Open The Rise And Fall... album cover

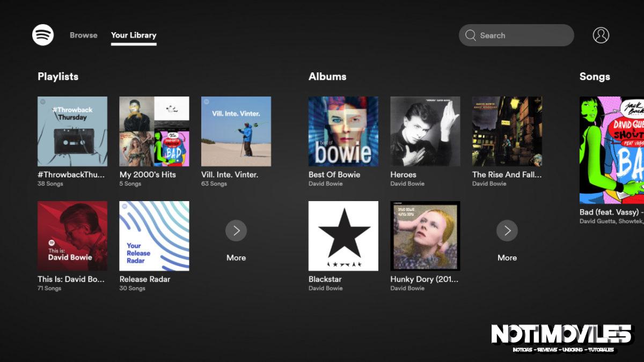507,131
